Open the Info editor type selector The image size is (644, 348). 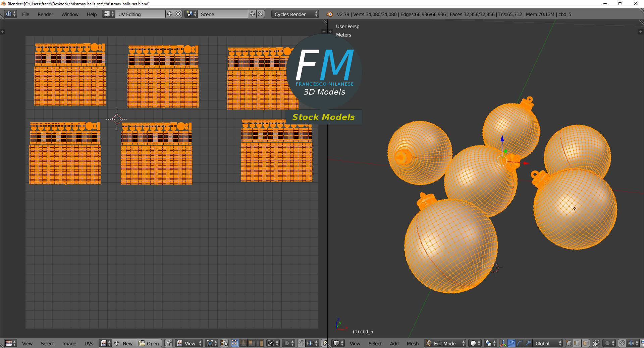coord(10,14)
